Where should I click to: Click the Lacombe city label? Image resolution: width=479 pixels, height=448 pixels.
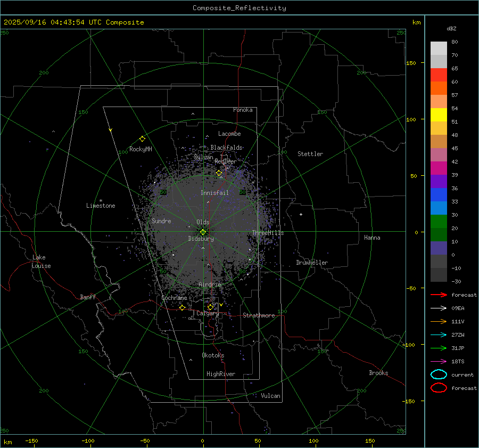(229, 134)
